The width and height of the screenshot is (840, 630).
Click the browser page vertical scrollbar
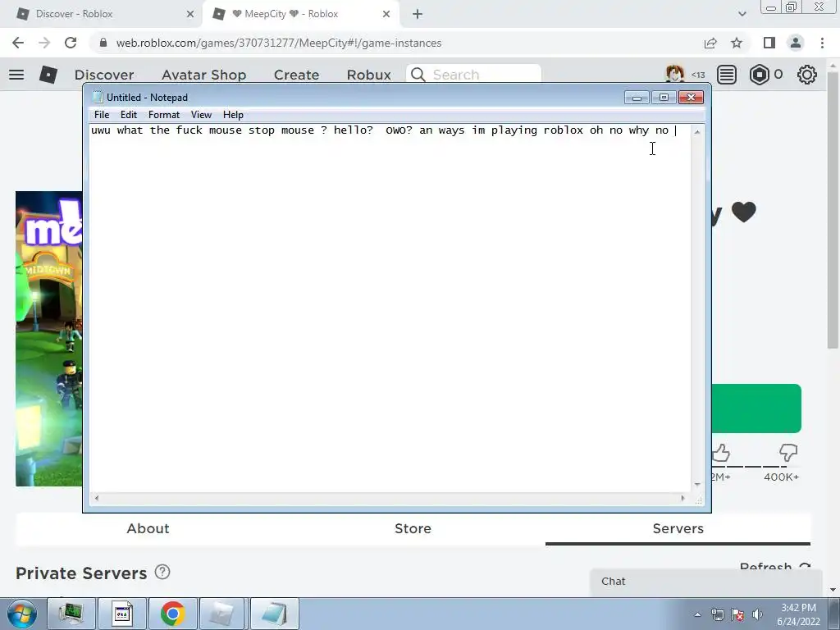coord(833,209)
